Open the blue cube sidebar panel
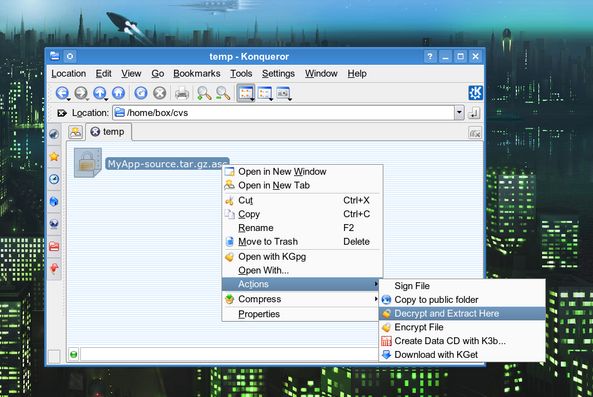The width and height of the screenshot is (593, 397). point(54,201)
